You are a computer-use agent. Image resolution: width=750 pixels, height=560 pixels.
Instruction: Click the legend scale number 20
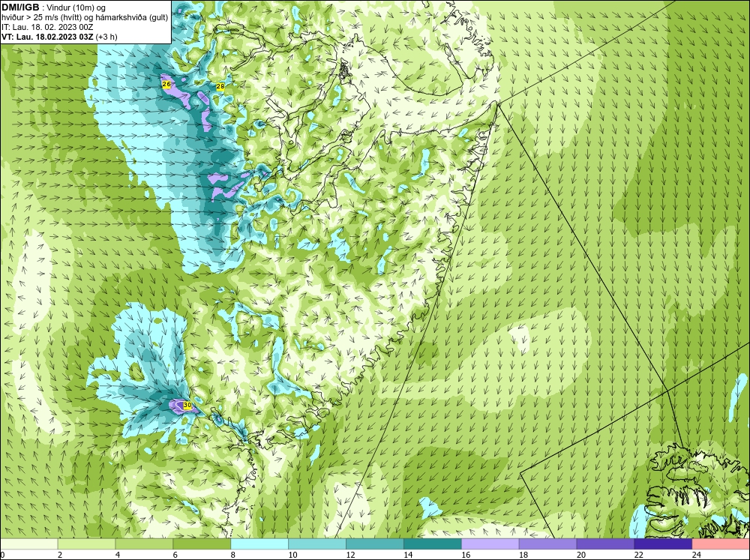point(580,555)
